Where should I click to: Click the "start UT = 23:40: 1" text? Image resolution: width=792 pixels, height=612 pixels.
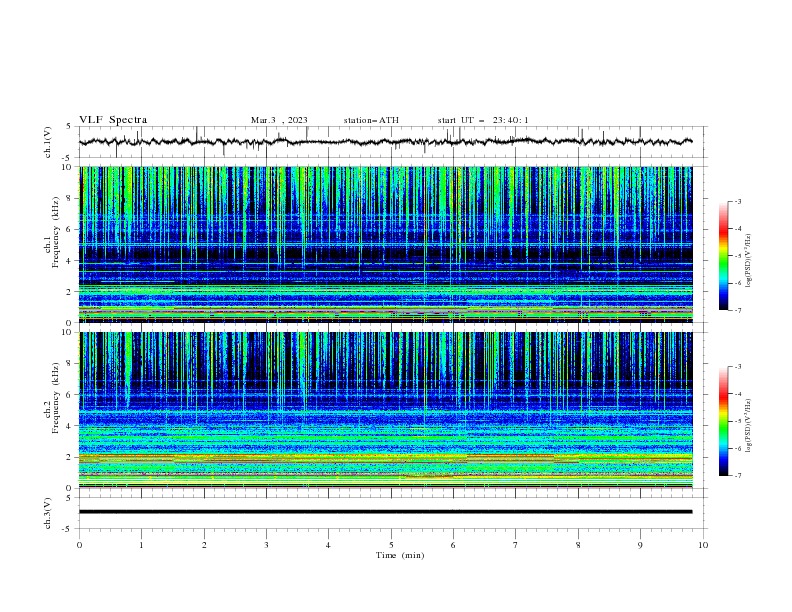483,120
